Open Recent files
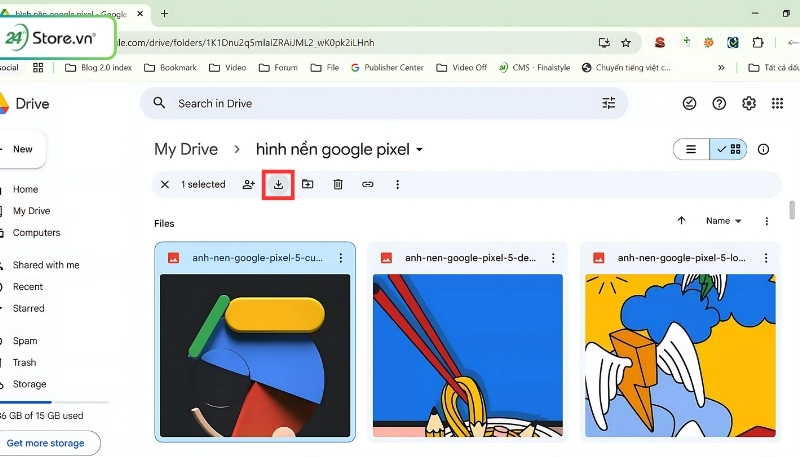The width and height of the screenshot is (800, 457). click(28, 287)
